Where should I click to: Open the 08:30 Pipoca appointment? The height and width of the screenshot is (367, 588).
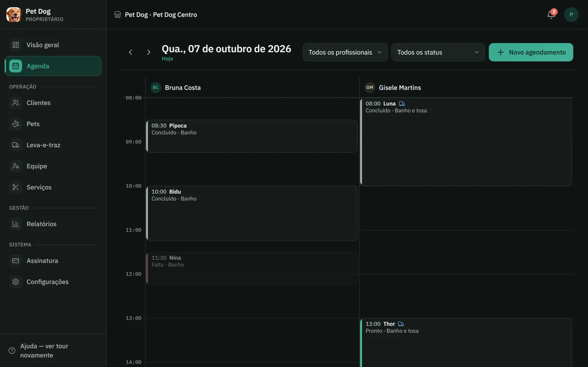point(252,136)
